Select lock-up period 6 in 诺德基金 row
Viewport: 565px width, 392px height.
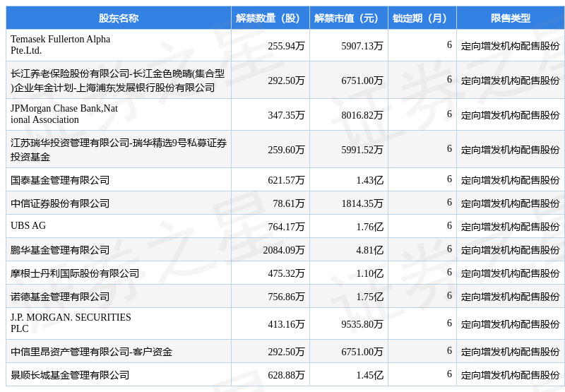(449, 295)
